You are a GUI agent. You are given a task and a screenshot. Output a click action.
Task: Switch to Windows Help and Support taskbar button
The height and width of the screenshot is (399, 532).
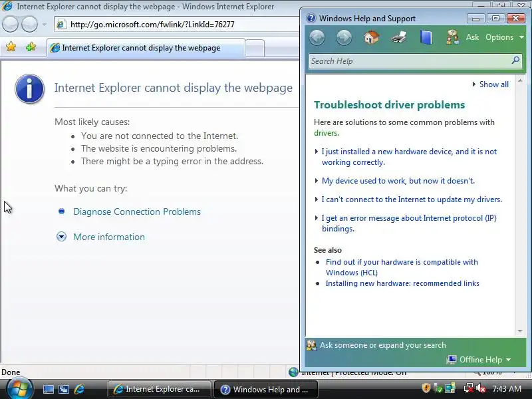(266, 389)
